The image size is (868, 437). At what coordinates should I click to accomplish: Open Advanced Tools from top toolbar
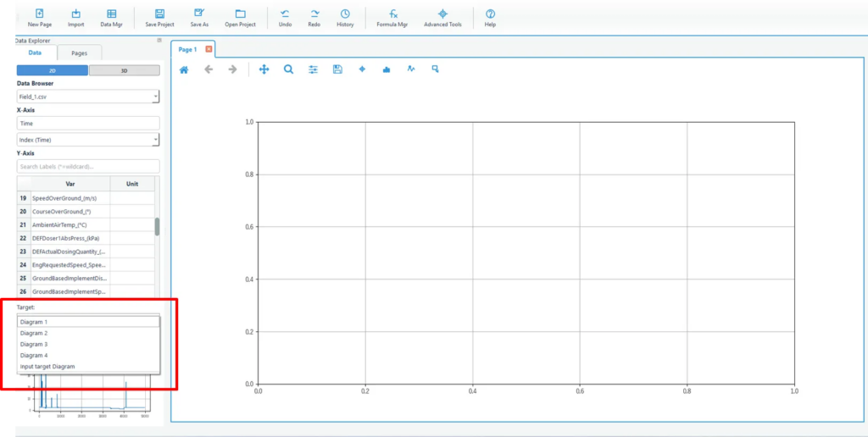(x=442, y=18)
